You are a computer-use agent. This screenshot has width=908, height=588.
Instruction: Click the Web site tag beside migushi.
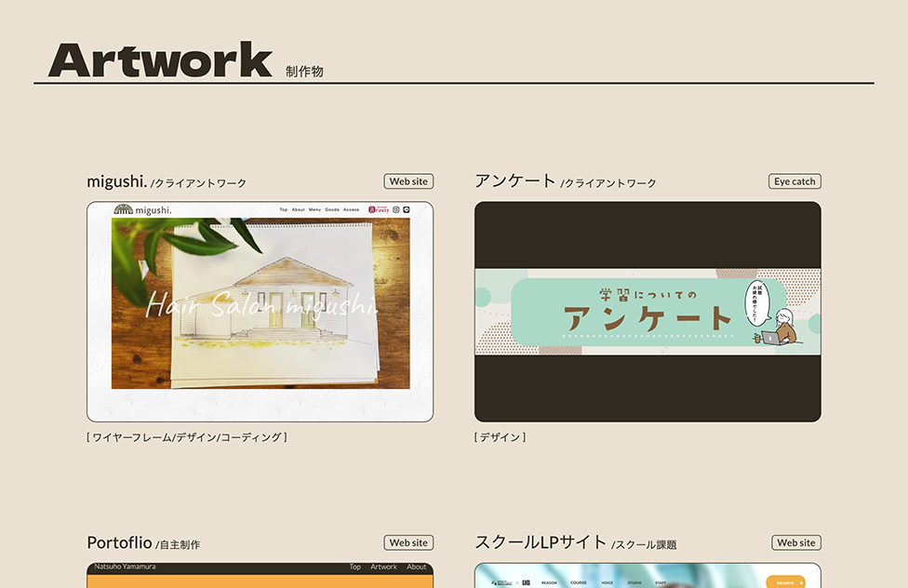pos(408,181)
